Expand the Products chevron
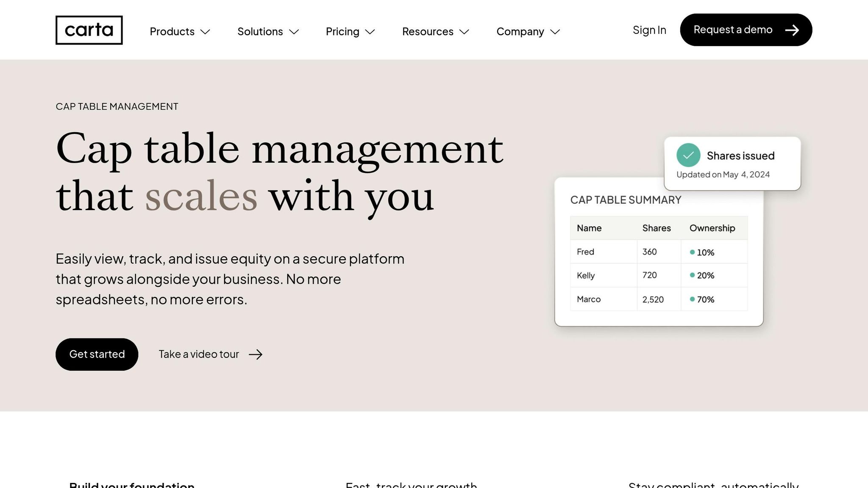 coord(205,32)
